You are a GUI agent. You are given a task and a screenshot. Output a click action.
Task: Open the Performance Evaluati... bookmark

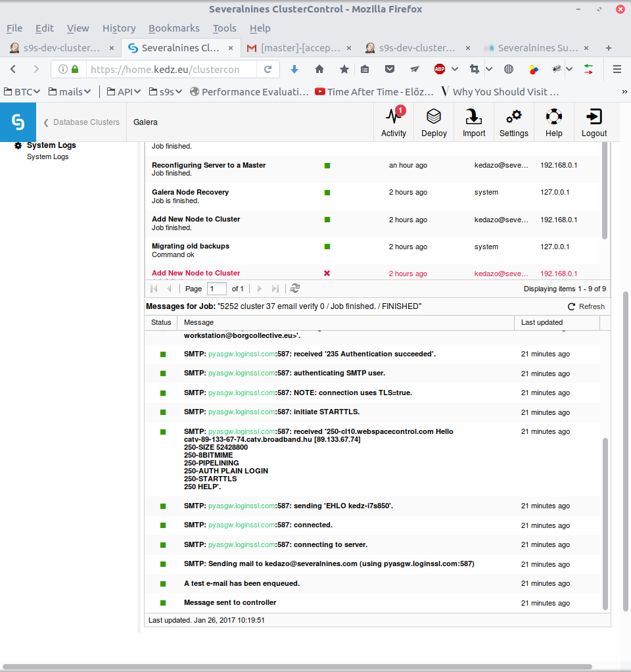coord(249,91)
